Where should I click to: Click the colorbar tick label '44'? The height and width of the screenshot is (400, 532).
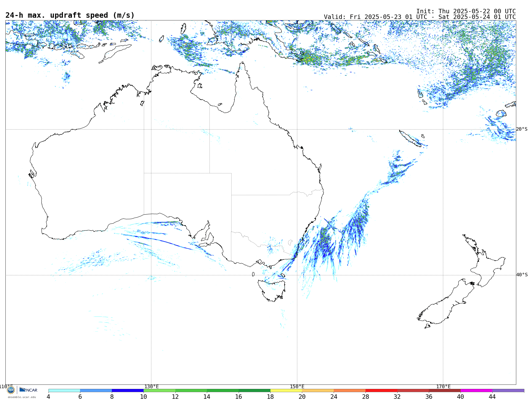[x=492, y=397]
